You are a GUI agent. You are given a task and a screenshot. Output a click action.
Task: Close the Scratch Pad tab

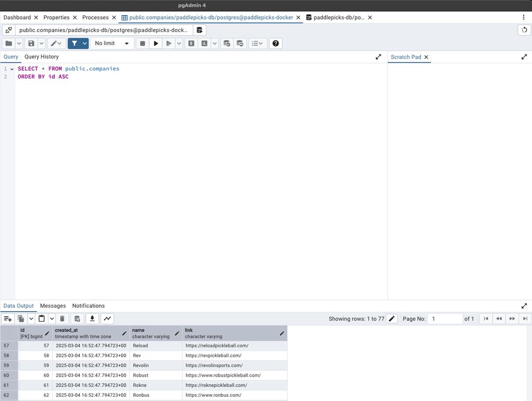click(x=426, y=57)
